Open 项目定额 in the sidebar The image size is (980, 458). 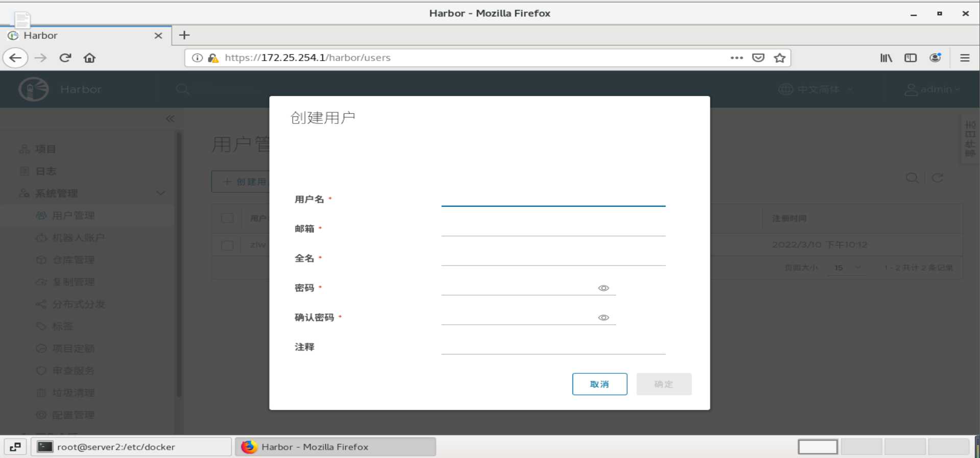tap(73, 349)
